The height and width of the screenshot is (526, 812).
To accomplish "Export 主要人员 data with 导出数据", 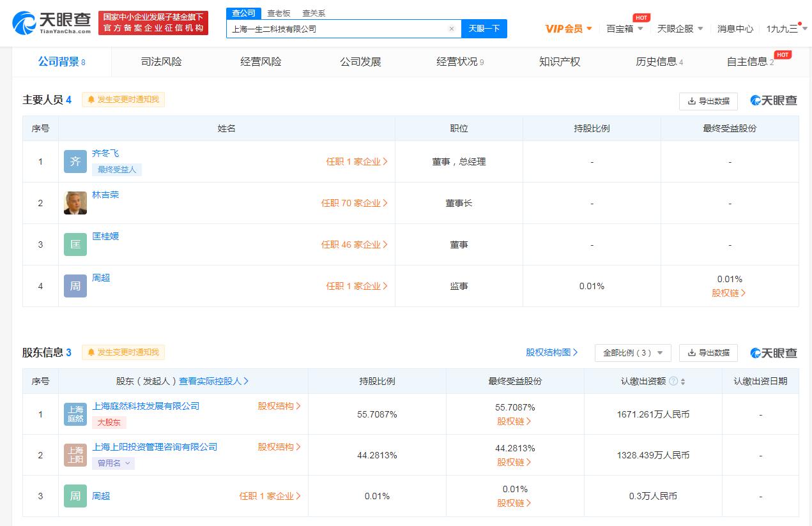I will point(708,101).
